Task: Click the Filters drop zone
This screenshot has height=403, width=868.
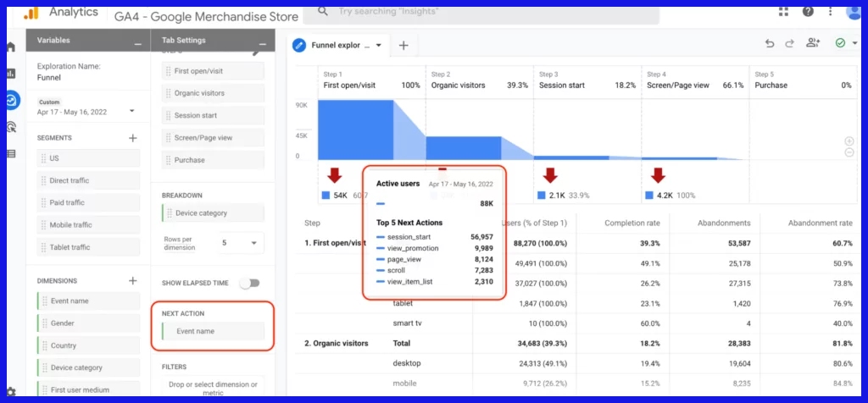Action: click(213, 387)
